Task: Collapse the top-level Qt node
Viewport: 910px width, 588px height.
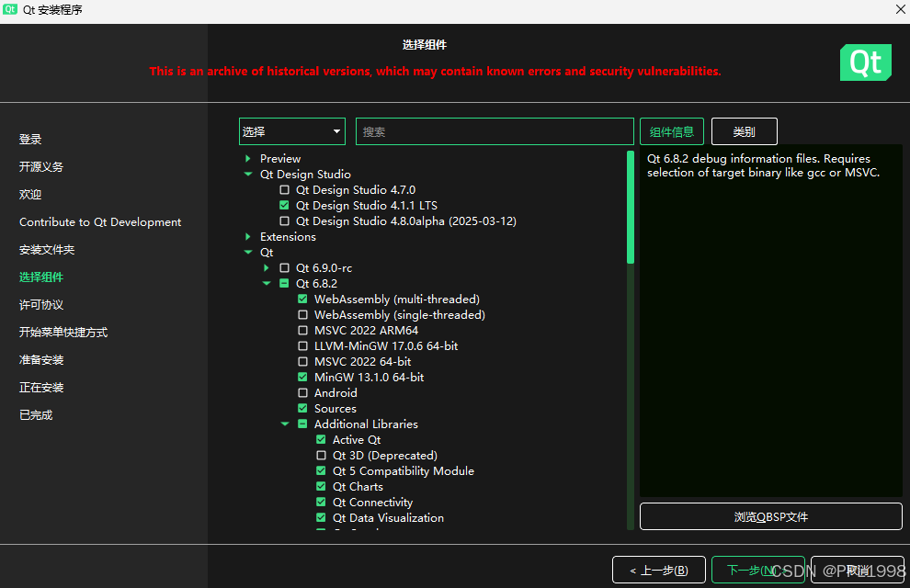Action: [248, 253]
